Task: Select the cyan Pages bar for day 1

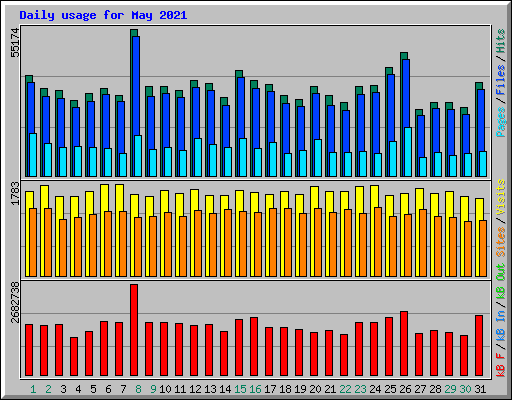Action: click(x=33, y=155)
